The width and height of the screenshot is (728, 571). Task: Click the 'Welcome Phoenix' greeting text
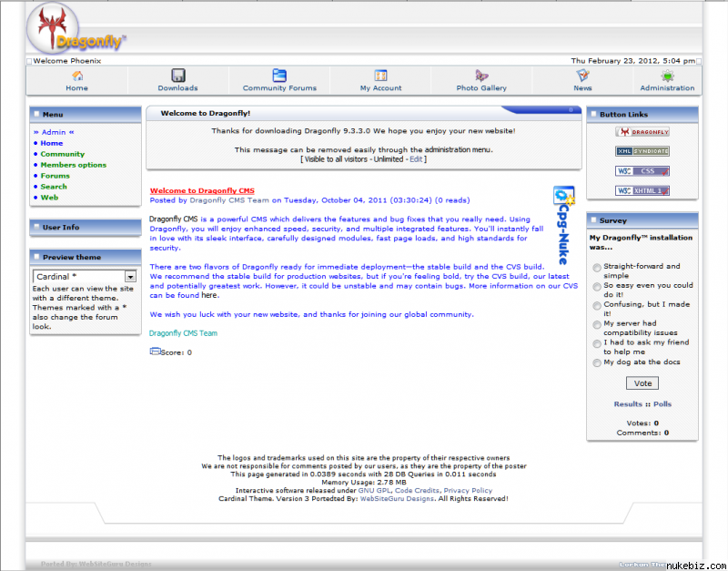click(66, 61)
